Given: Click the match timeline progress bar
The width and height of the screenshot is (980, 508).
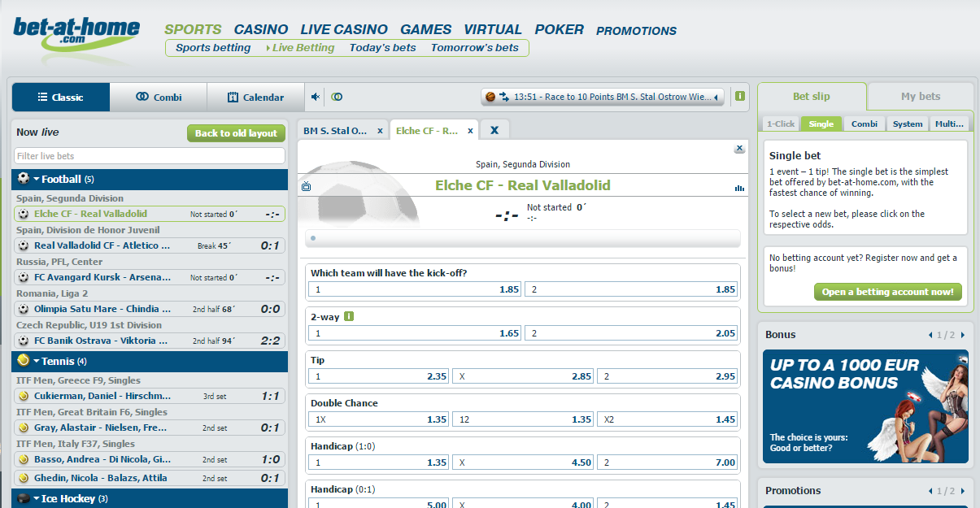Looking at the screenshot, I should 523,239.
